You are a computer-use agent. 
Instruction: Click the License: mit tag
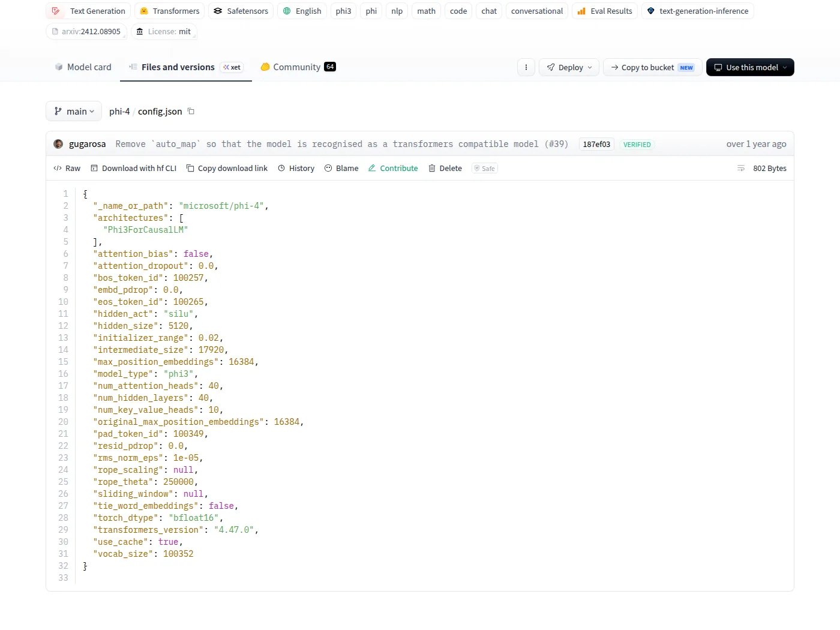coord(163,31)
